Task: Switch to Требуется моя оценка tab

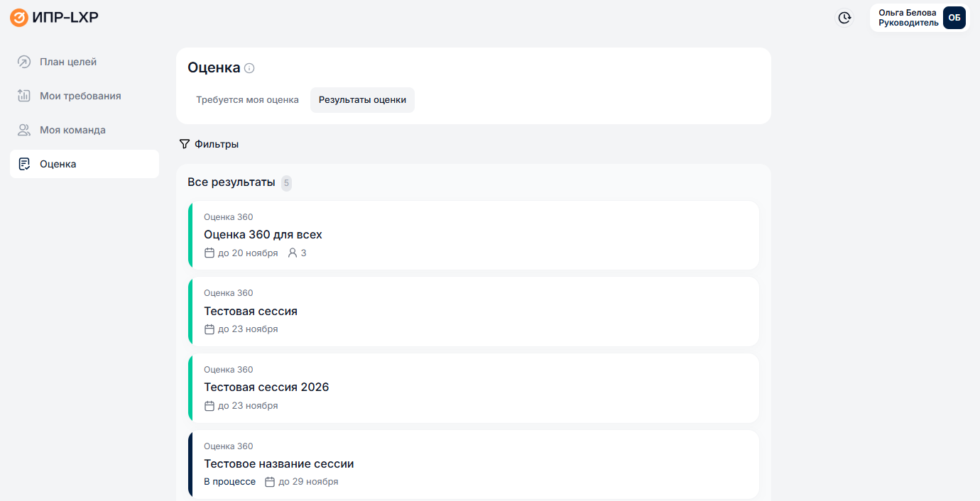Action: [x=247, y=100]
